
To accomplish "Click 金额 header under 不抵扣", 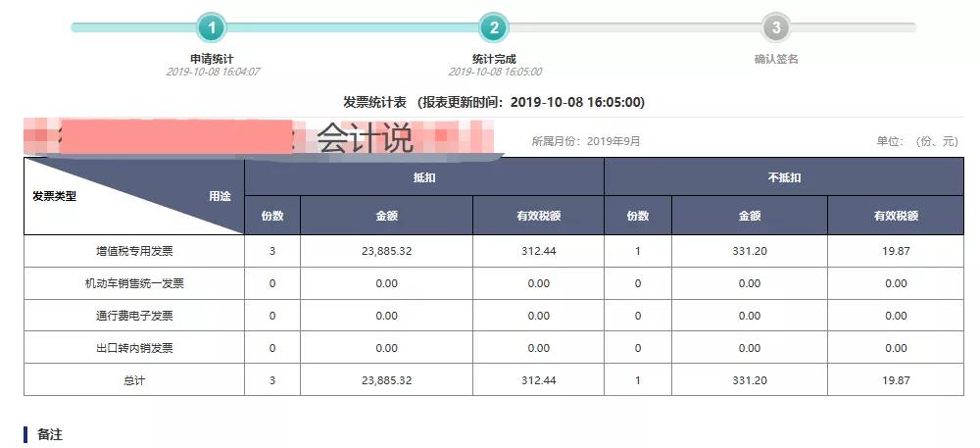I will [x=750, y=217].
